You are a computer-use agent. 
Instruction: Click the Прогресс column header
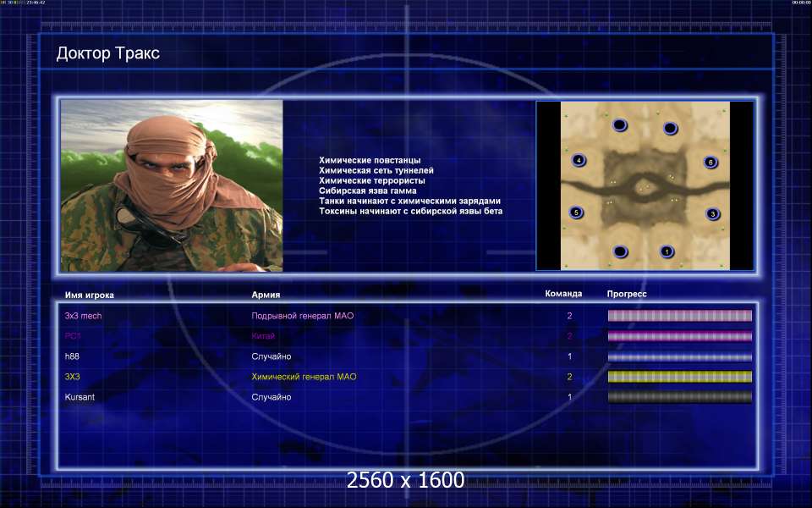627,294
